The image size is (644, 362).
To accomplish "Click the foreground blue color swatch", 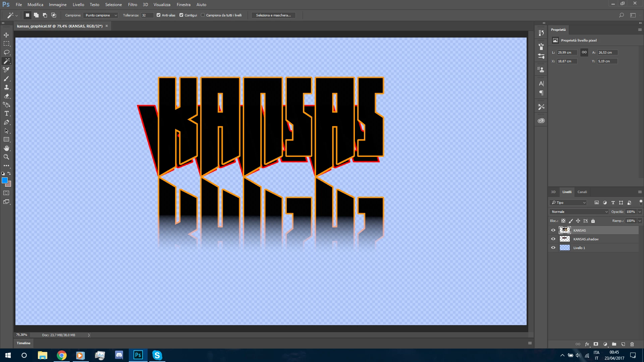I will [4, 180].
